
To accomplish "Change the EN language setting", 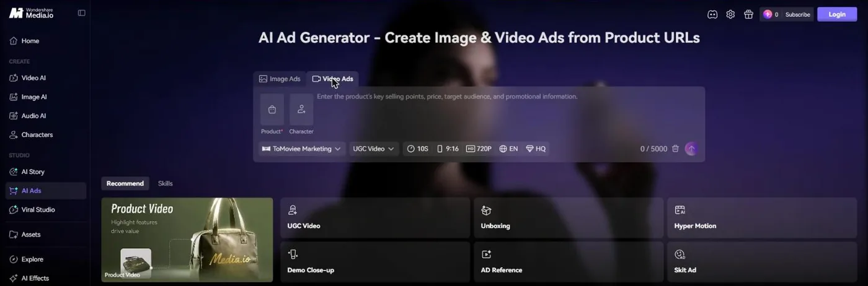I will [508, 149].
